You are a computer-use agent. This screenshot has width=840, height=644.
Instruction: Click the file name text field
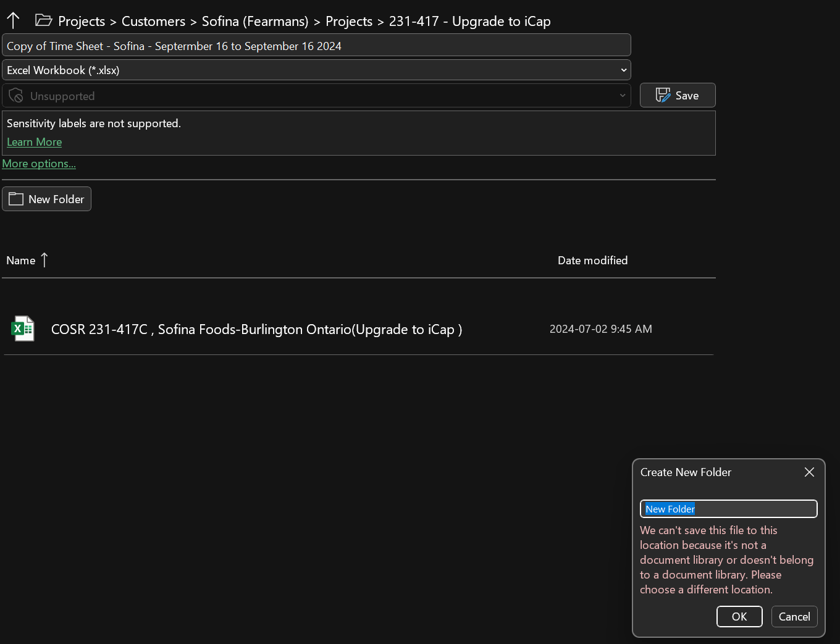point(316,46)
